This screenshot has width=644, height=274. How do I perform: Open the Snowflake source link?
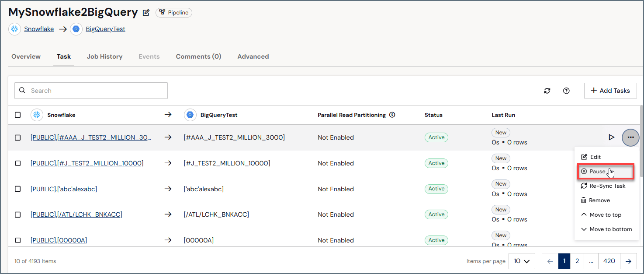pos(39,29)
